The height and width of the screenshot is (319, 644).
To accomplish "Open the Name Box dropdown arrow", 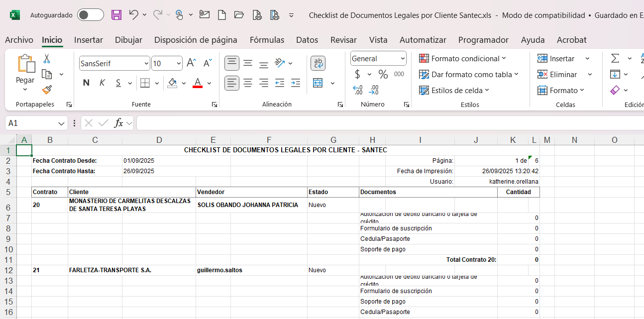I will [62, 123].
